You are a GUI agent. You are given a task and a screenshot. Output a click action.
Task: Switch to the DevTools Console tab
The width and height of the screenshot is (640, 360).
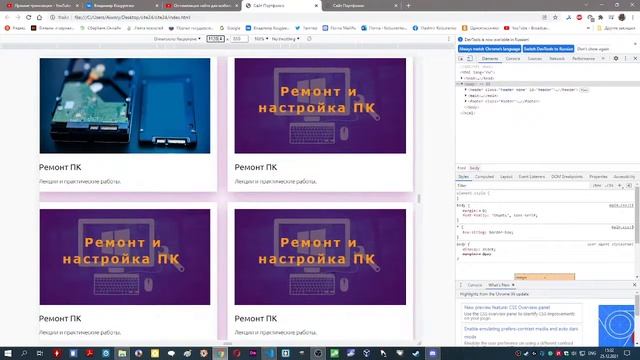click(513, 59)
